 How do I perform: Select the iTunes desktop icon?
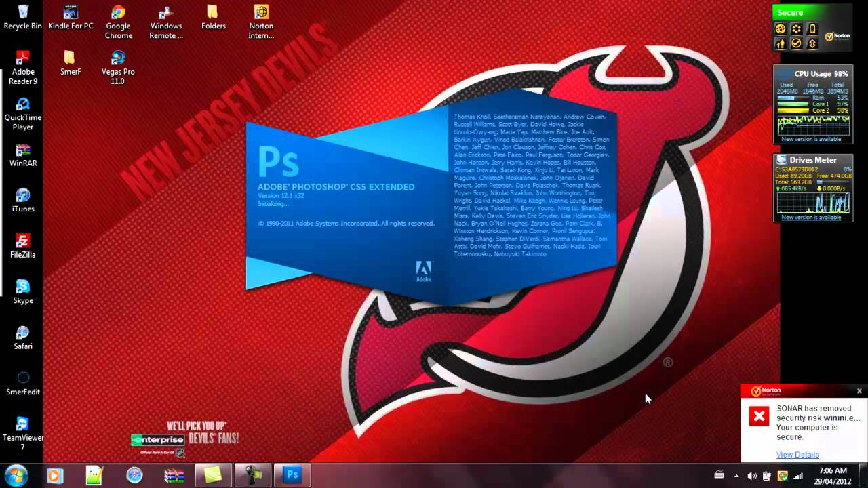coord(22,200)
